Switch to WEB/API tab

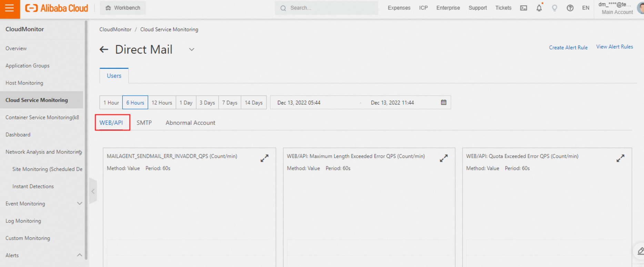tap(111, 122)
